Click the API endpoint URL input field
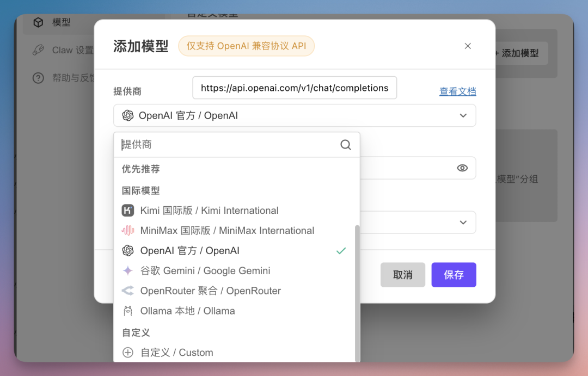This screenshot has height=376, width=588. pos(294,88)
